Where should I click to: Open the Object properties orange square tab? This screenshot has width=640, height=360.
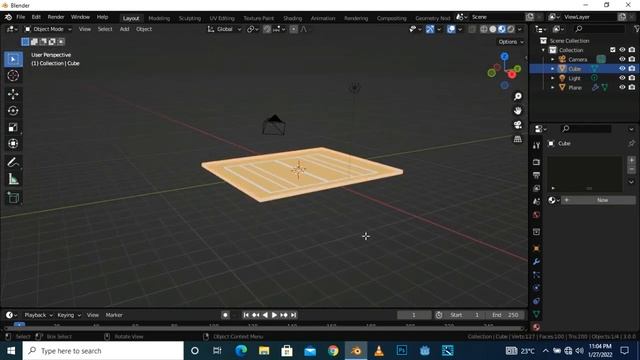536,248
